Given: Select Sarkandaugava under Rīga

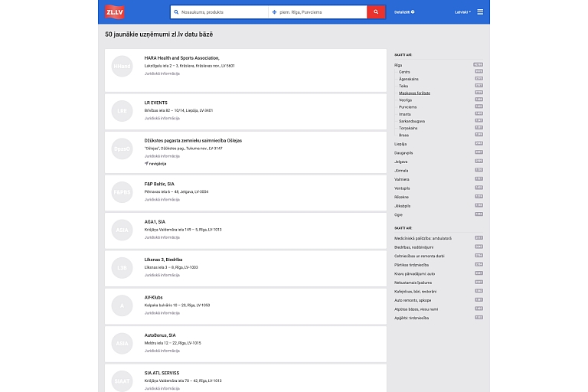Looking at the screenshot, I should coord(412,121).
